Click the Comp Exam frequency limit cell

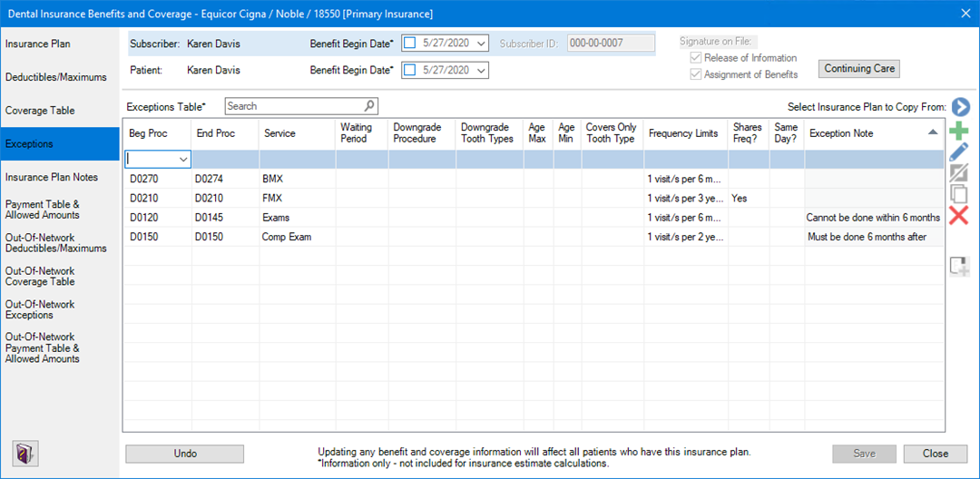tap(686, 238)
